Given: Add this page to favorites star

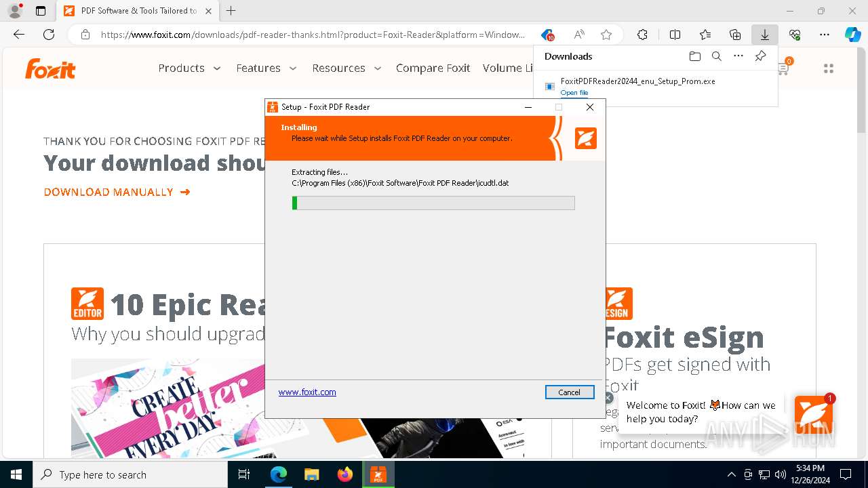Looking at the screenshot, I should (606, 35).
